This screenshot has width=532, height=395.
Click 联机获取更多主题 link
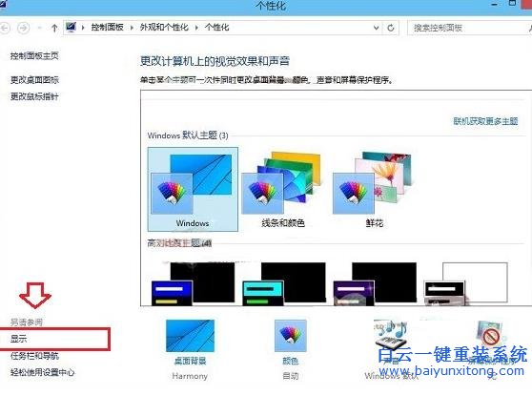(485, 121)
